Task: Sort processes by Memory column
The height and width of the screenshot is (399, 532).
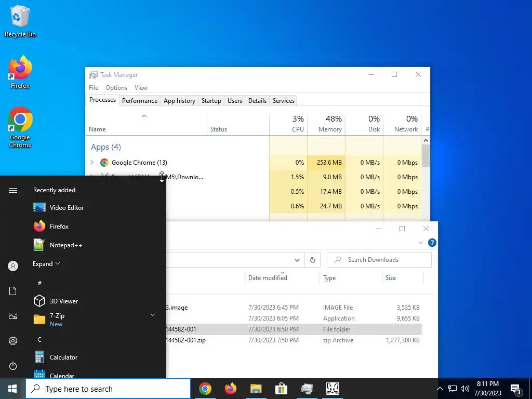Action: 326,124
